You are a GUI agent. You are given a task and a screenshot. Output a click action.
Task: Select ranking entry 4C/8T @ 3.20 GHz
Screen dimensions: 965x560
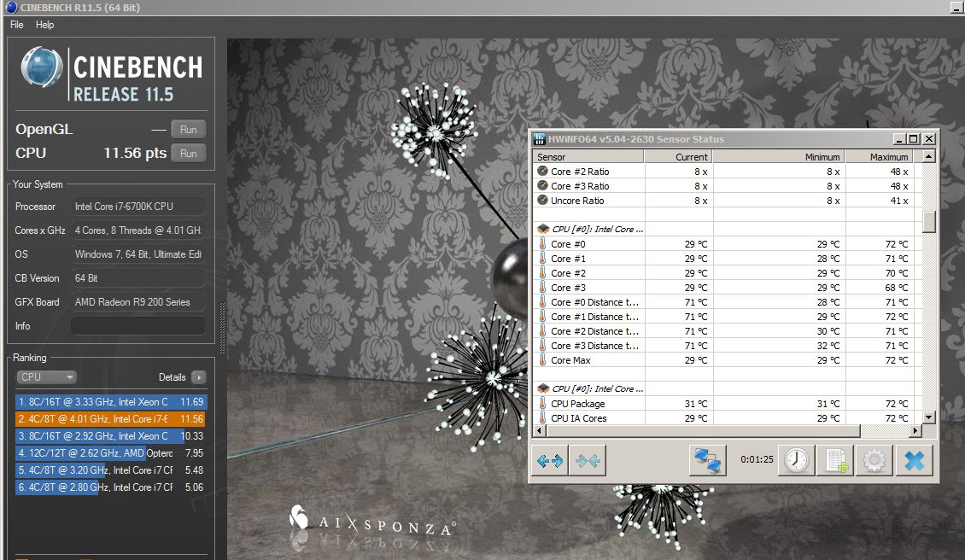[x=111, y=470]
